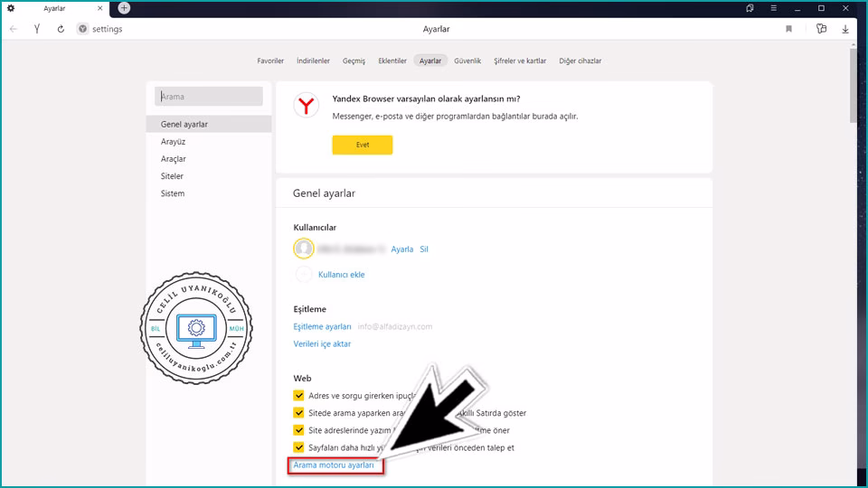The height and width of the screenshot is (488, 868).
Task: Open the Yandex home Y icon
Action: [x=37, y=29]
